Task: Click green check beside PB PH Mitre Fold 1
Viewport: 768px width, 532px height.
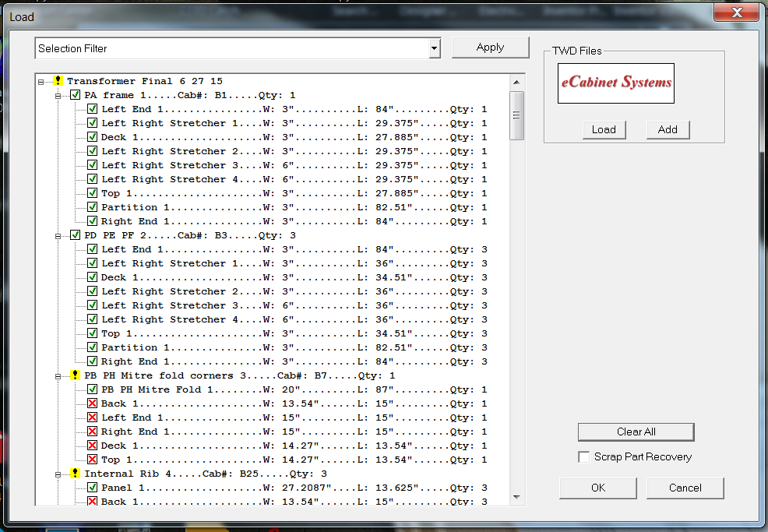Action: (x=92, y=389)
